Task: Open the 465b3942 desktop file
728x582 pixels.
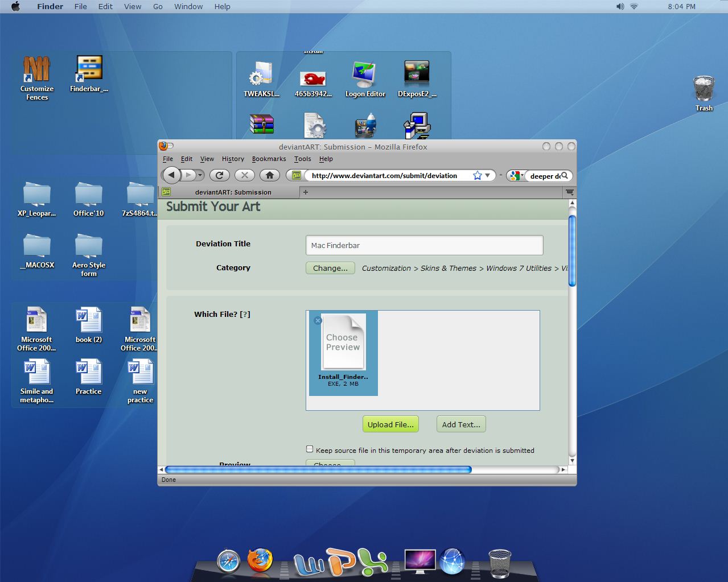Action: pos(313,84)
